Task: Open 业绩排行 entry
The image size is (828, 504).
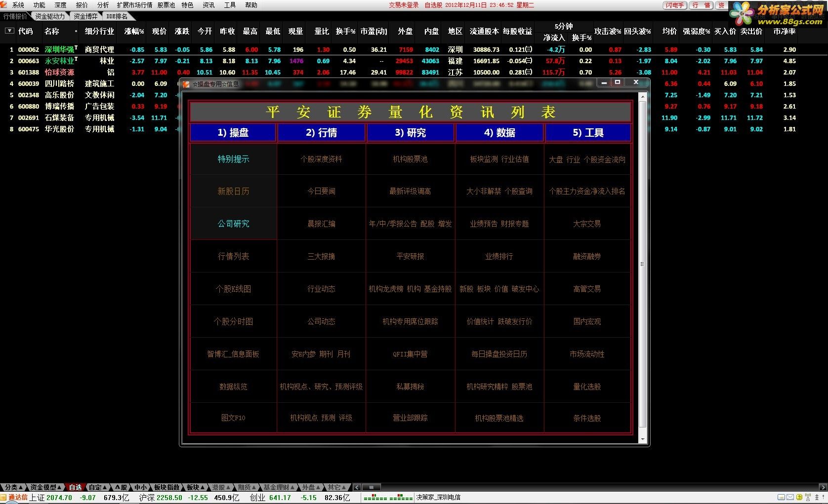Action: tap(499, 256)
